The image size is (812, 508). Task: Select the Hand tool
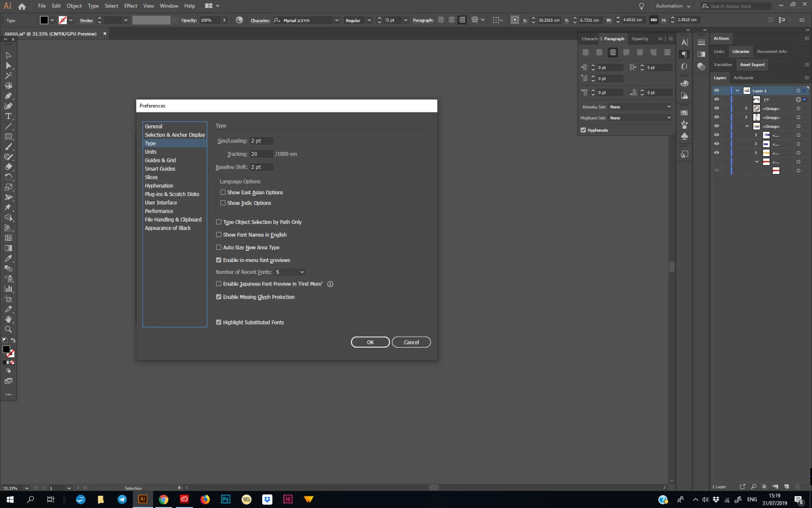coord(8,319)
